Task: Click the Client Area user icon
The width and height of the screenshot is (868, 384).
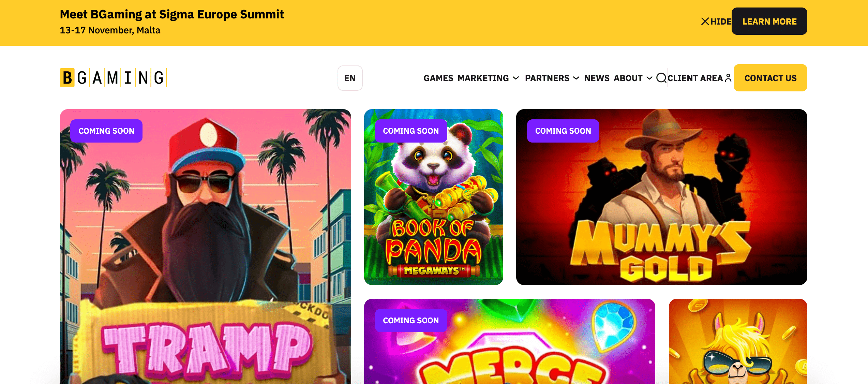Action: point(728,78)
